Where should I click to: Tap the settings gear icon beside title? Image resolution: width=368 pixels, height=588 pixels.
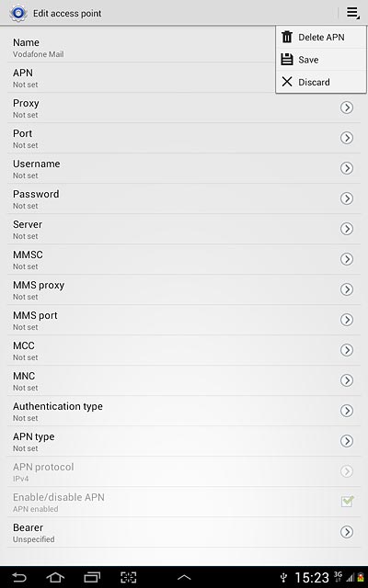(17, 13)
